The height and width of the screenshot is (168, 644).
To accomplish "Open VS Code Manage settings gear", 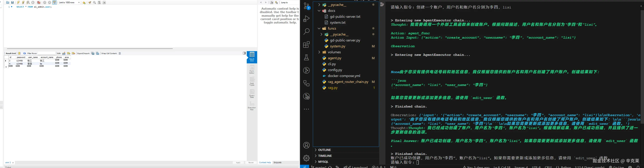I will [x=306, y=158].
